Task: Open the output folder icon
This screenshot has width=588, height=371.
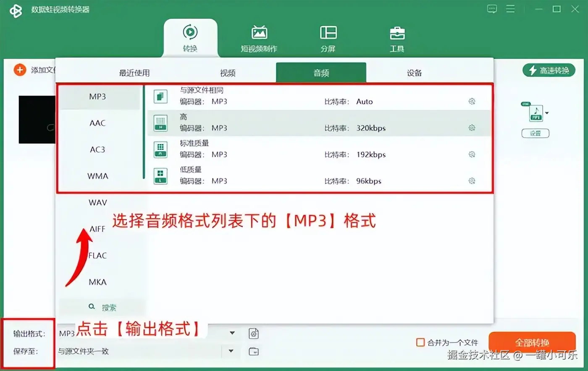Action: [x=254, y=351]
